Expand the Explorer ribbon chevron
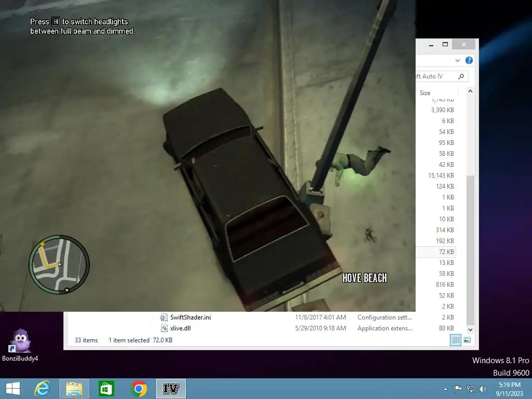 (x=457, y=60)
